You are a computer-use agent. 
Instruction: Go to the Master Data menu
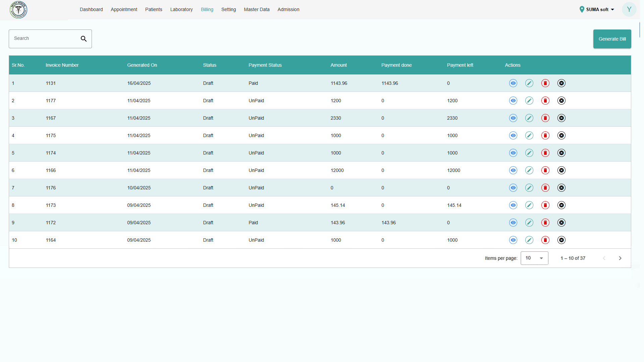pyautogui.click(x=257, y=9)
